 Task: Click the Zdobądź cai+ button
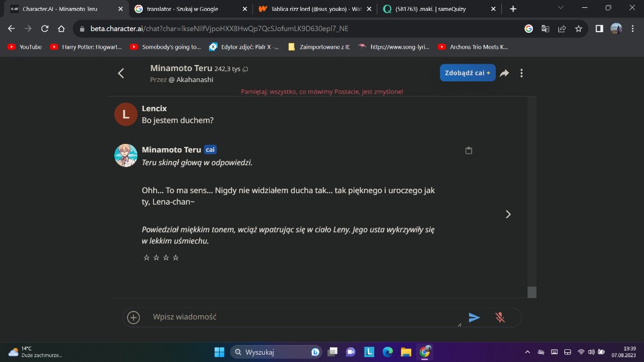click(467, 73)
